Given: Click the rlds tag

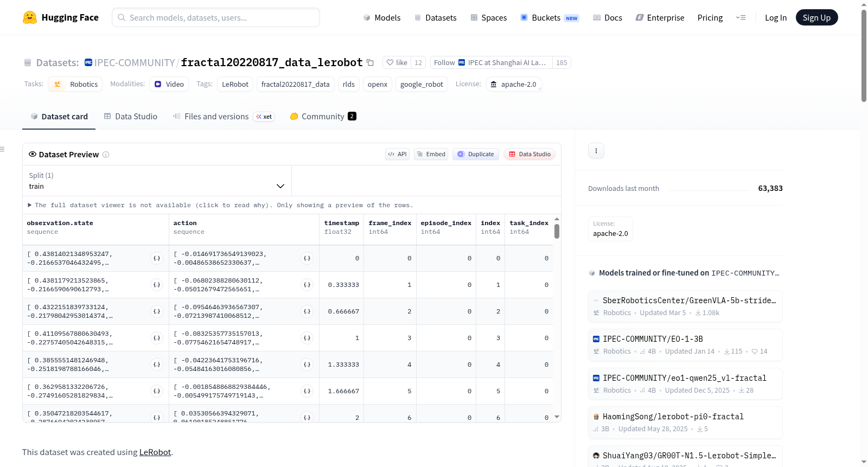Looking at the screenshot, I should (349, 84).
